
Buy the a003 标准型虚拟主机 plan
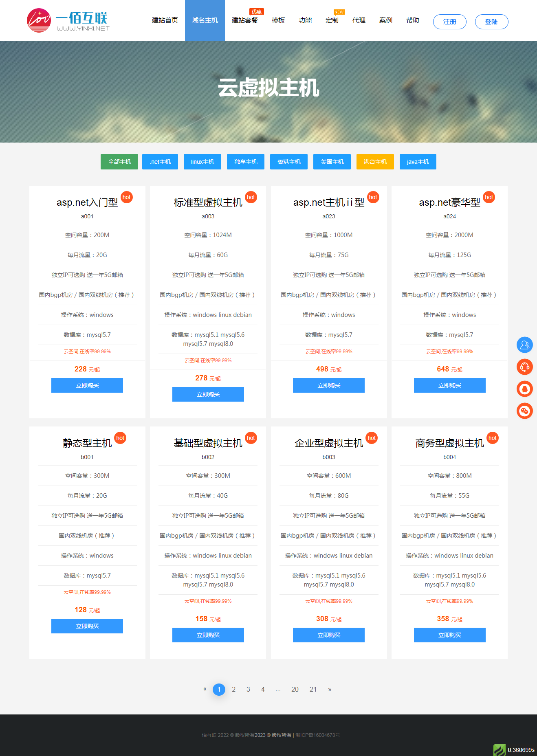coord(208,394)
